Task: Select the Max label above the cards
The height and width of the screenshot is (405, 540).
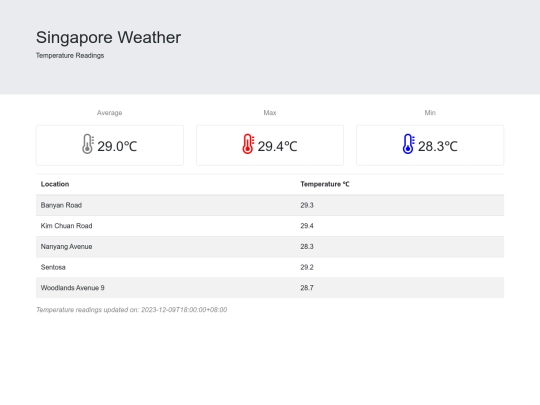Action: point(270,113)
